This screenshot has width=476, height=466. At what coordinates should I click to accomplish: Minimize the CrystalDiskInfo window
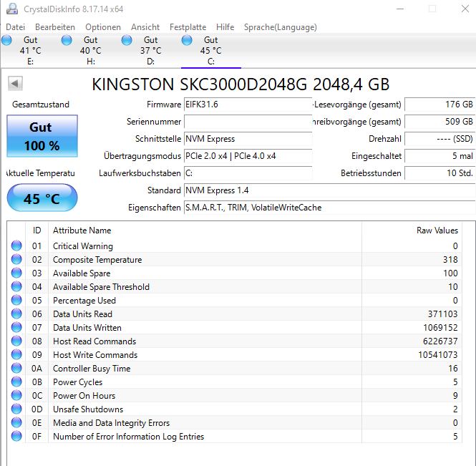[400, 9]
